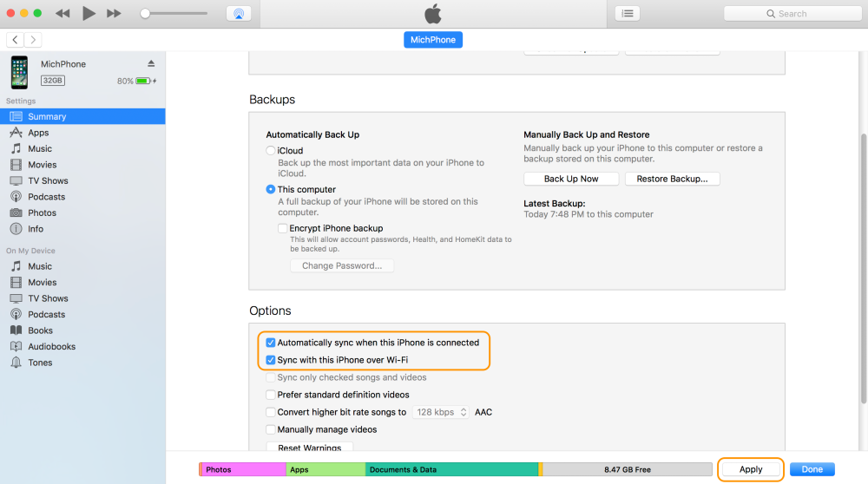The image size is (868, 484).
Task: Open the 128 kbps bit rate dropdown
Action: (441, 412)
